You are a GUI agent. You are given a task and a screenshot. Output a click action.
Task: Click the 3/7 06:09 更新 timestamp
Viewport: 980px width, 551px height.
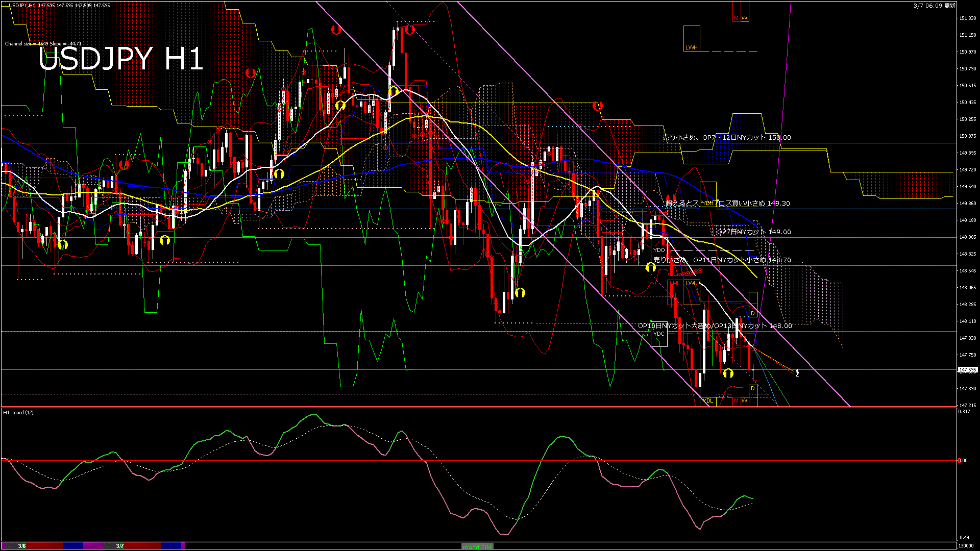934,6
